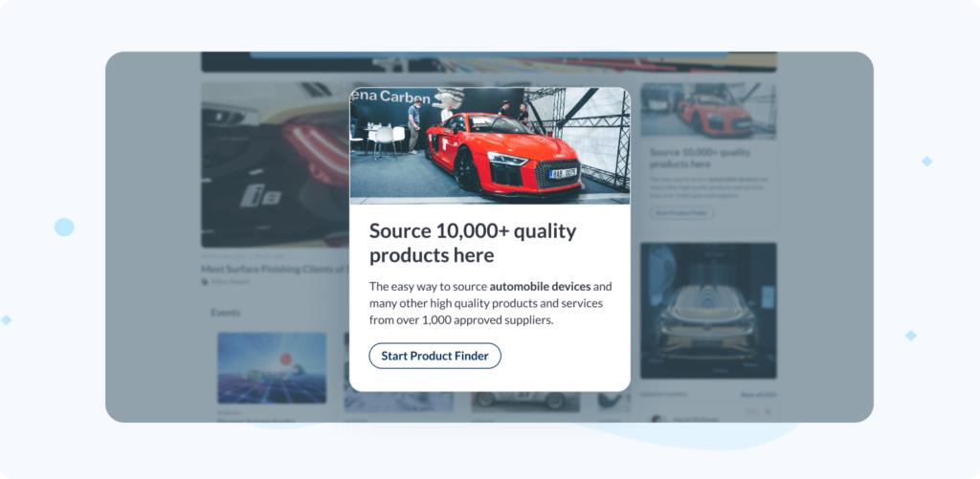Open the 'Meet Surface Finishing Clients' article headline
This screenshot has height=479, width=980.
click(275, 270)
